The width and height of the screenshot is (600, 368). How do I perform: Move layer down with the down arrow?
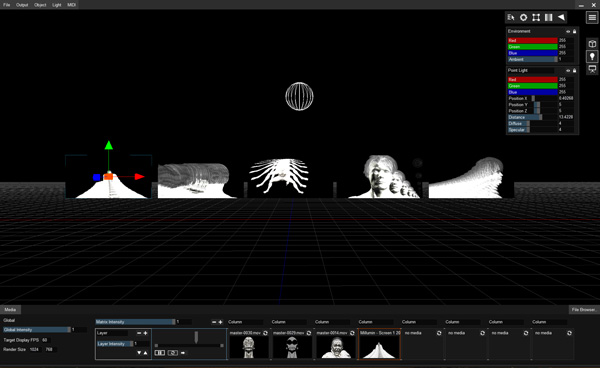pos(139,353)
